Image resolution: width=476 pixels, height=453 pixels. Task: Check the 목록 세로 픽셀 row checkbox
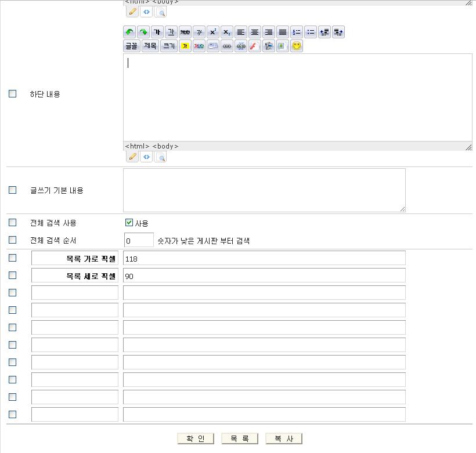[12, 275]
